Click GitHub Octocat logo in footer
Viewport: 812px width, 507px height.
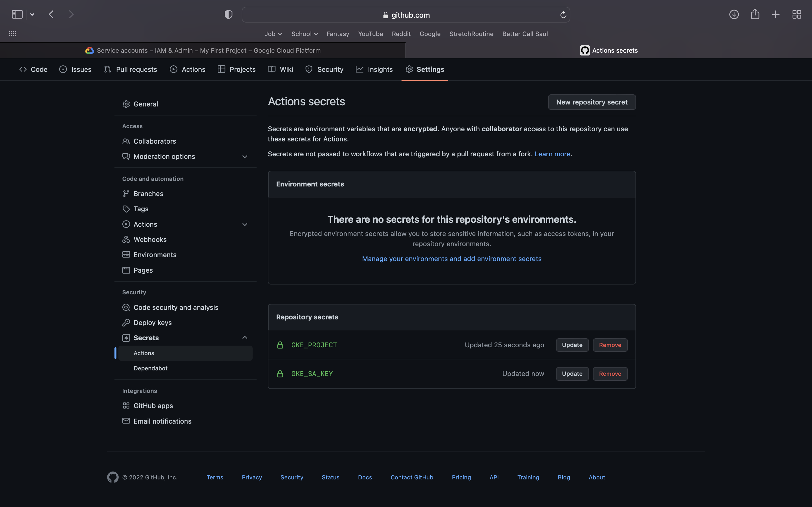[x=113, y=477]
